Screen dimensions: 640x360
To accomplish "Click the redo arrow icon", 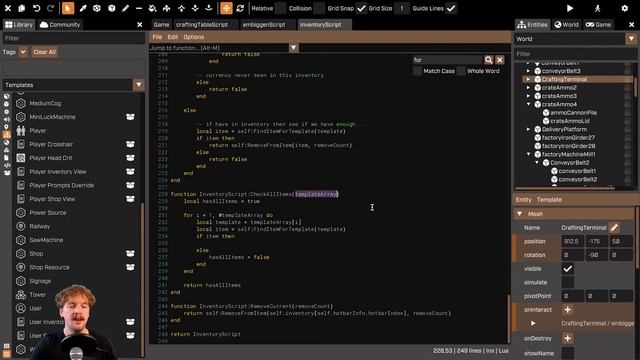I will pos(50,8).
